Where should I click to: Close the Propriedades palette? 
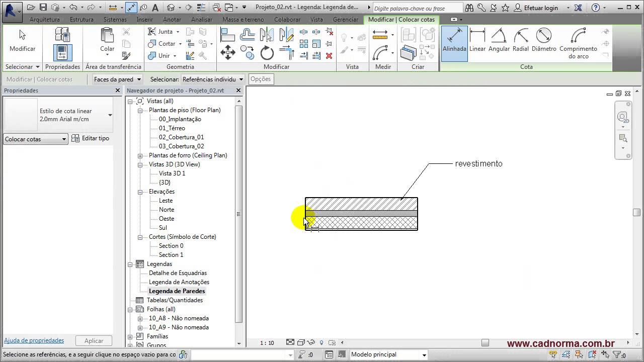[118, 90]
